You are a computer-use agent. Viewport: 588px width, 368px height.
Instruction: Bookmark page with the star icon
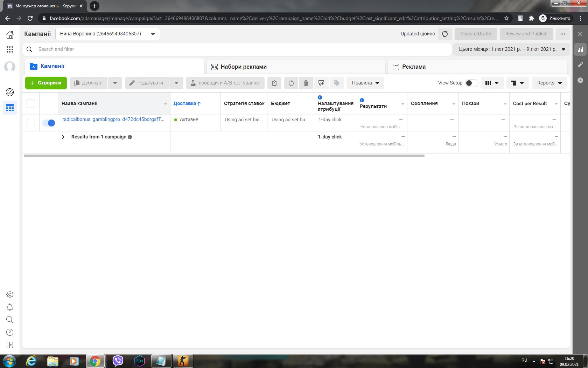(506, 18)
